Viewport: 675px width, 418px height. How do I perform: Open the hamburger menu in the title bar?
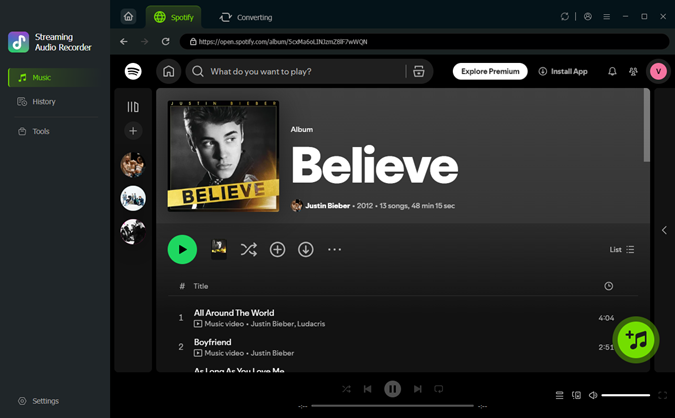pos(607,16)
